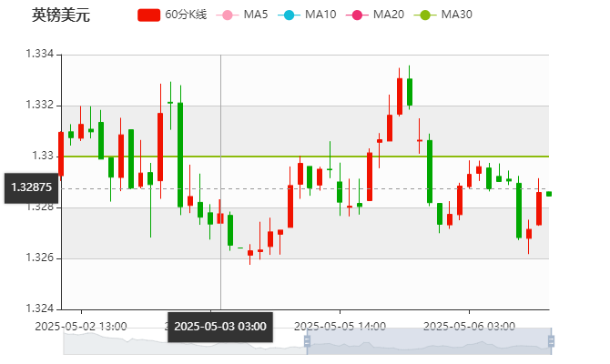
Task: Click the selected range of zoom slider
Action: pyautogui.click(x=428, y=340)
